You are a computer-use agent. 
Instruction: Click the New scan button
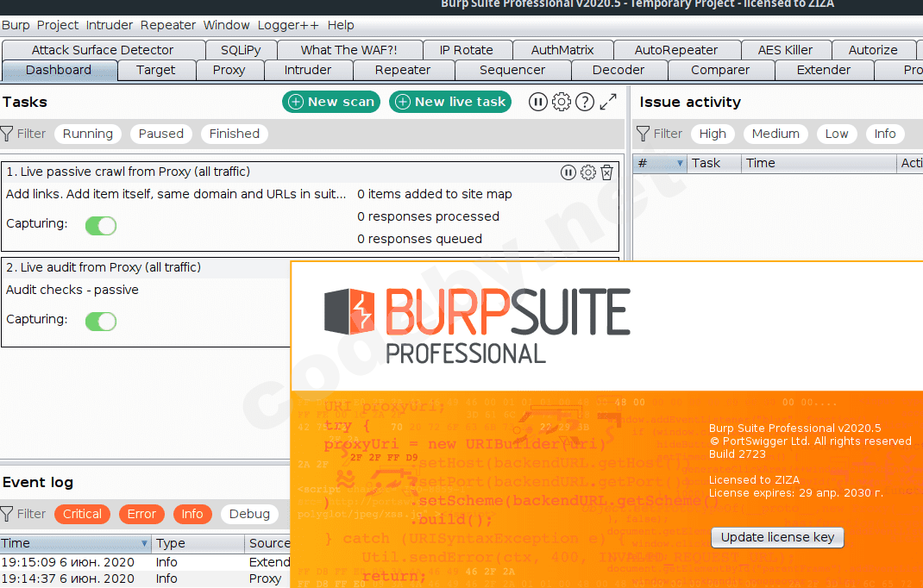click(331, 102)
